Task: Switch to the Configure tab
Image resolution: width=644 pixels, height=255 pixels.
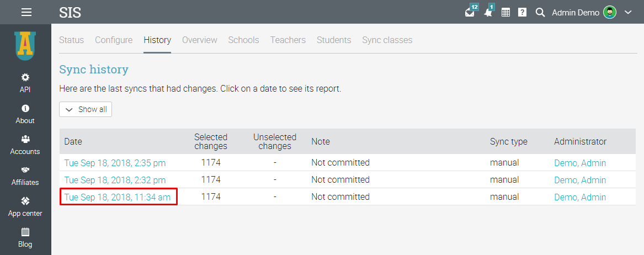Action: [x=114, y=40]
